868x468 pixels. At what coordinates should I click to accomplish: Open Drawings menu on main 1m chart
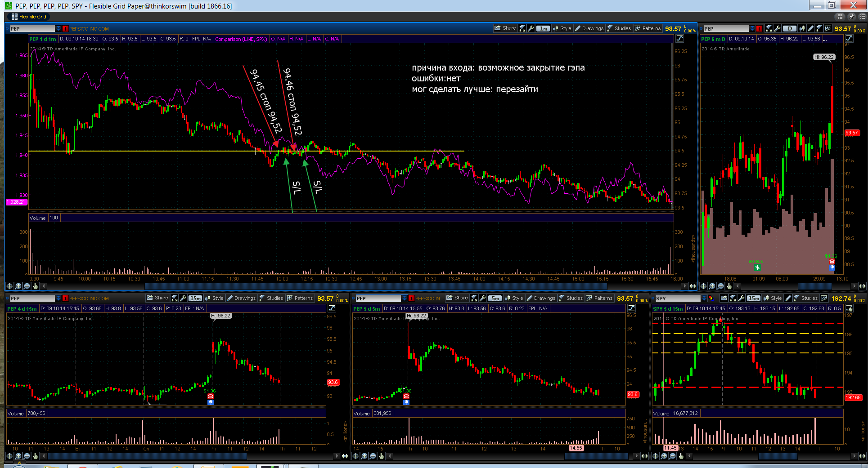(x=589, y=28)
